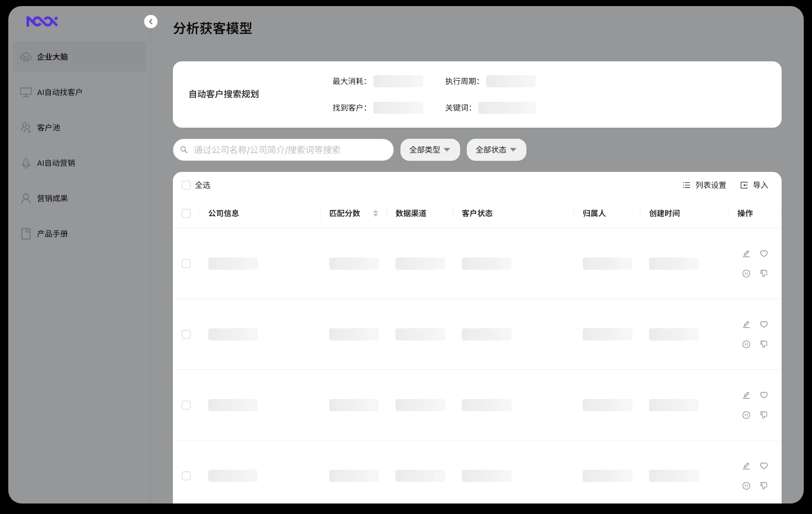Sort by 匹配分数 column arrows
Screen dimensions: 812x514
tap(376, 213)
